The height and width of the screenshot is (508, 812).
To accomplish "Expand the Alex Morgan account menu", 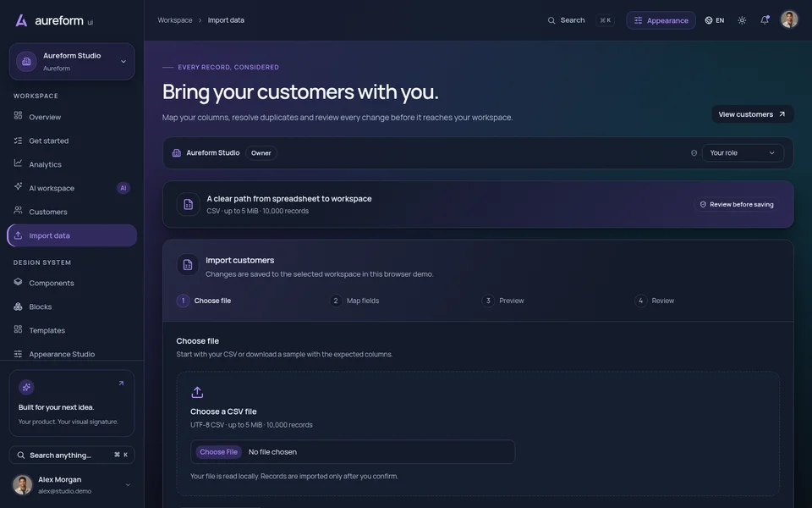I will 128,484.
